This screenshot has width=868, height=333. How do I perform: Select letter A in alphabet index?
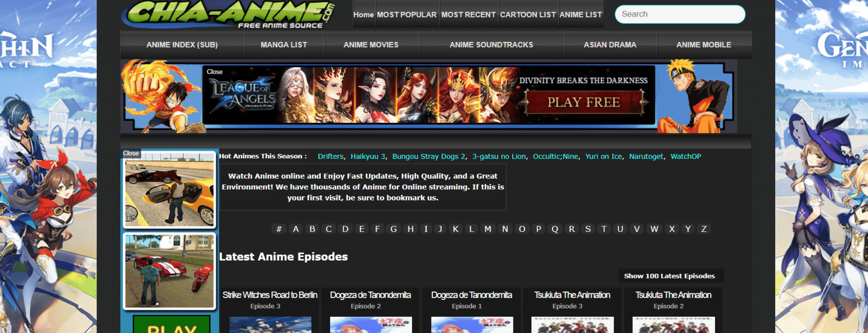click(x=296, y=229)
